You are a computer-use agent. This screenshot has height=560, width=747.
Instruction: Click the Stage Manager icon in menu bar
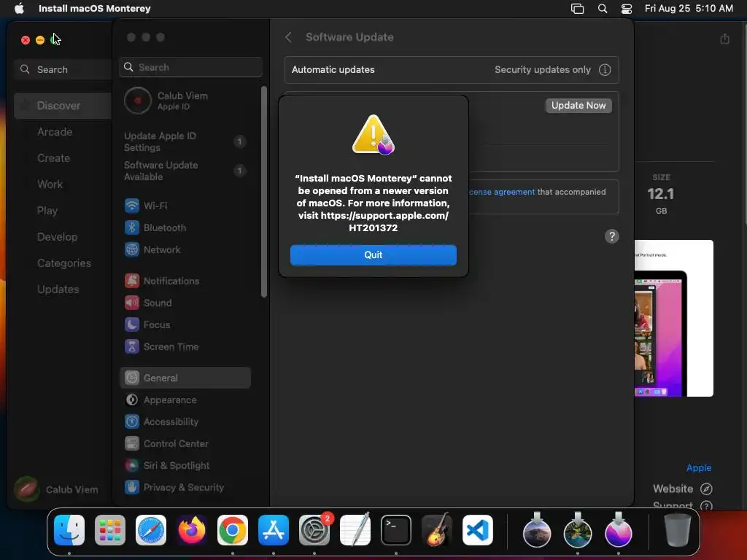click(x=577, y=8)
